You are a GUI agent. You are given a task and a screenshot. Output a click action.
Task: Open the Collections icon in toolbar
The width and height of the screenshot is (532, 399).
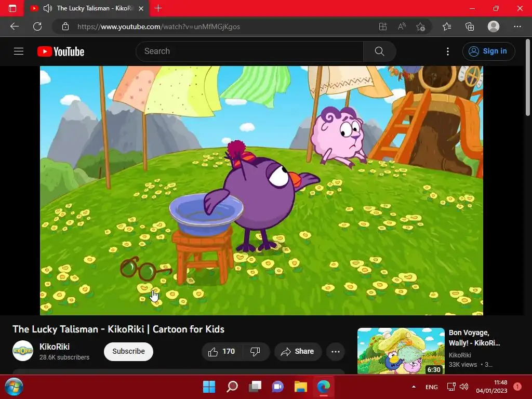click(x=470, y=26)
